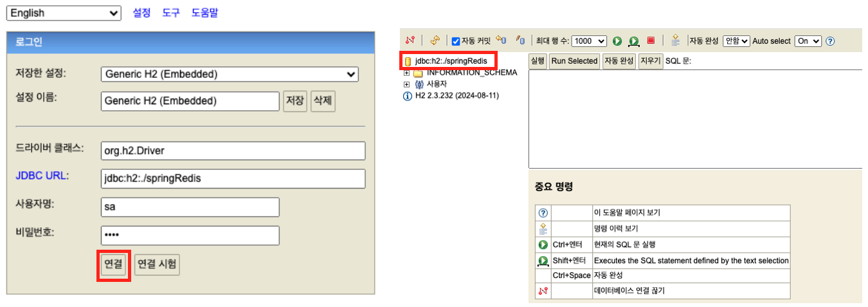Click the 이 도움말 페이지 보기 cell
This screenshot has width=868, height=307.
point(691,212)
